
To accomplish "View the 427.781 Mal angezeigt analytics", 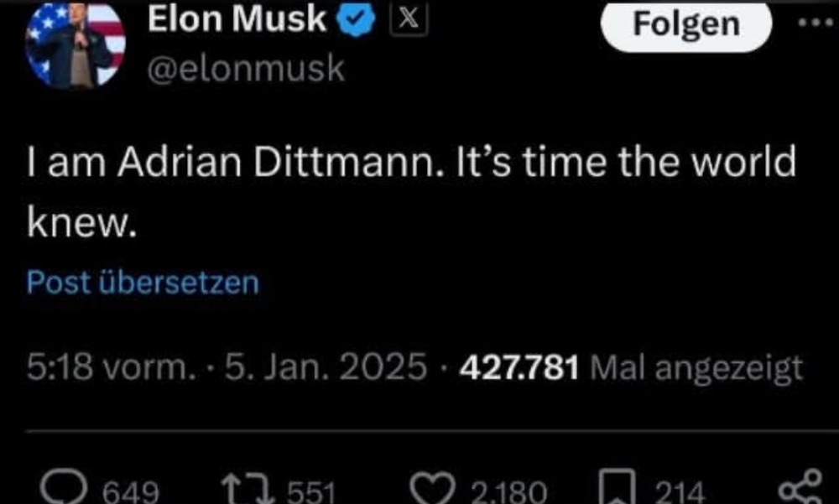I will point(629,368).
